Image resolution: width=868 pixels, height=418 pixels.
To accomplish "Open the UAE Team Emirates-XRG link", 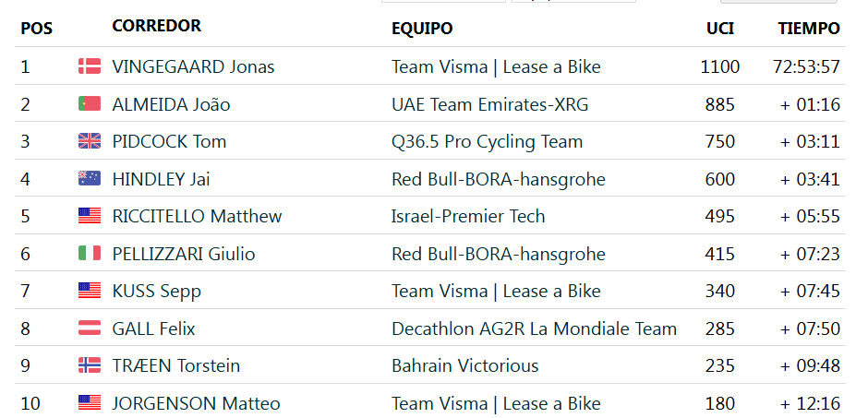I will 490,104.
